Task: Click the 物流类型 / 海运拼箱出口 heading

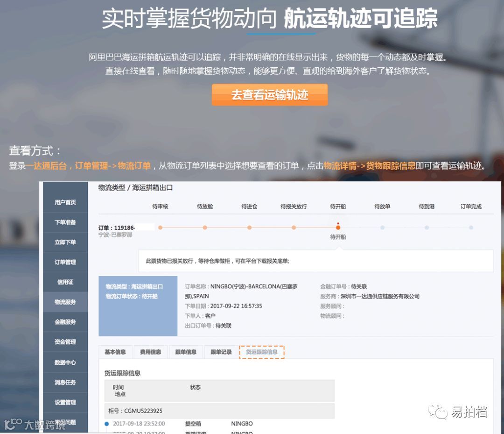Action: tap(135, 187)
